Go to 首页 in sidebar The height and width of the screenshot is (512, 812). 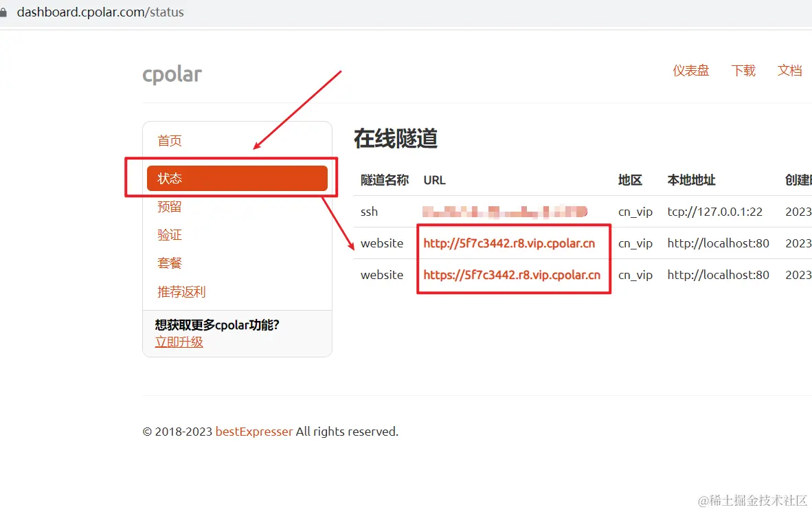point(170,140)
